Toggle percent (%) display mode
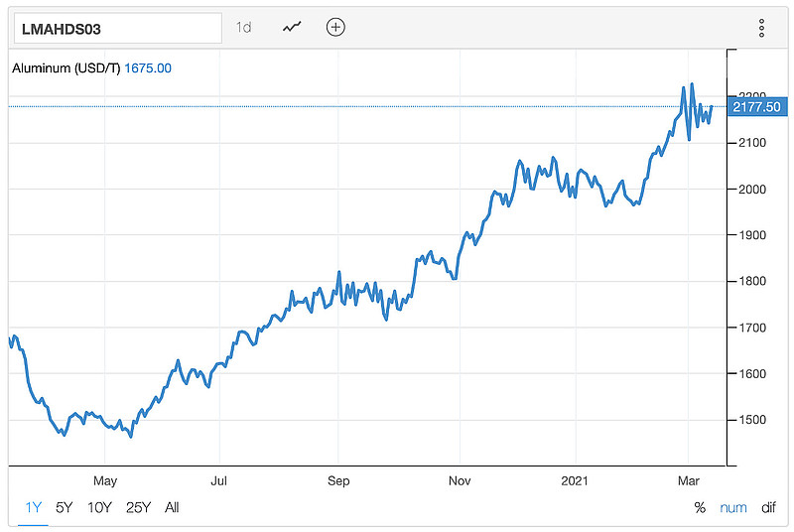Viewport: 794px width, 532px height. [x=700, y=507]
